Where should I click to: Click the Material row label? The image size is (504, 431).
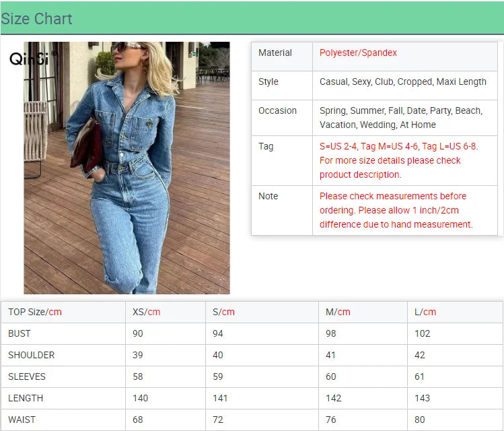(275, 53)
